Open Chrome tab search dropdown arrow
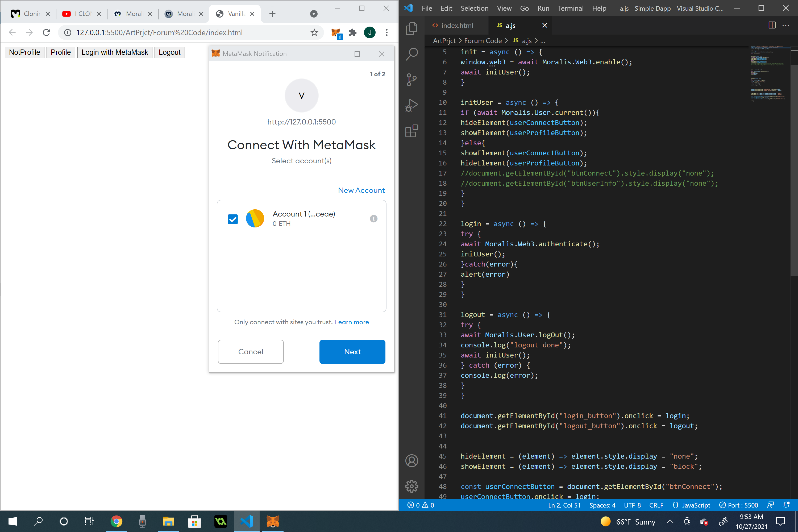The image size is (798, 532). coord(314,14)
